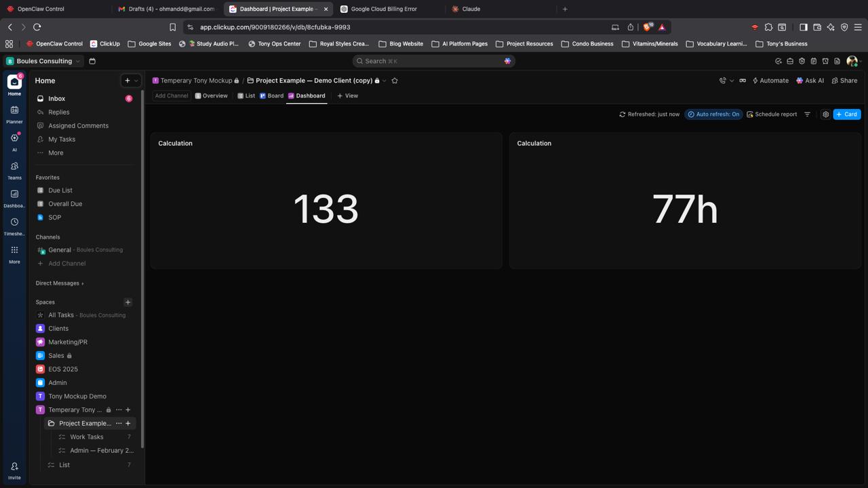
Task: Click the Add Card button
Action: [x=846, y=115]
